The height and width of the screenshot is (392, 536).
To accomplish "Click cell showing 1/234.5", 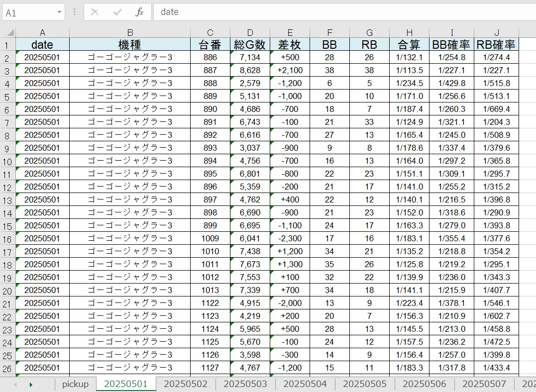I will click(x=409, y=84).
